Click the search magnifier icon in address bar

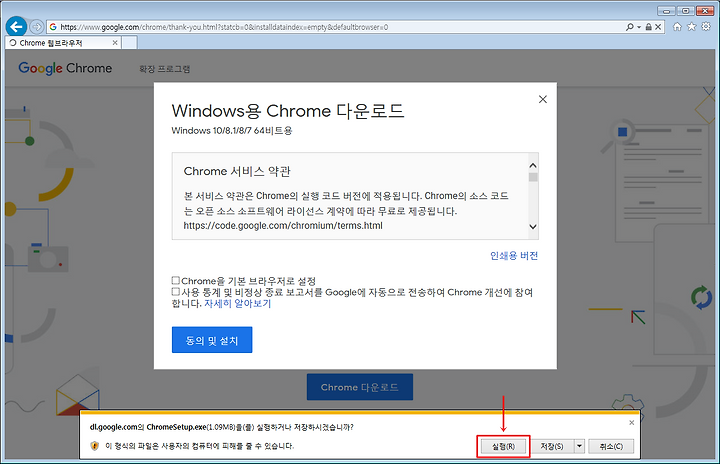click(630, 27)
